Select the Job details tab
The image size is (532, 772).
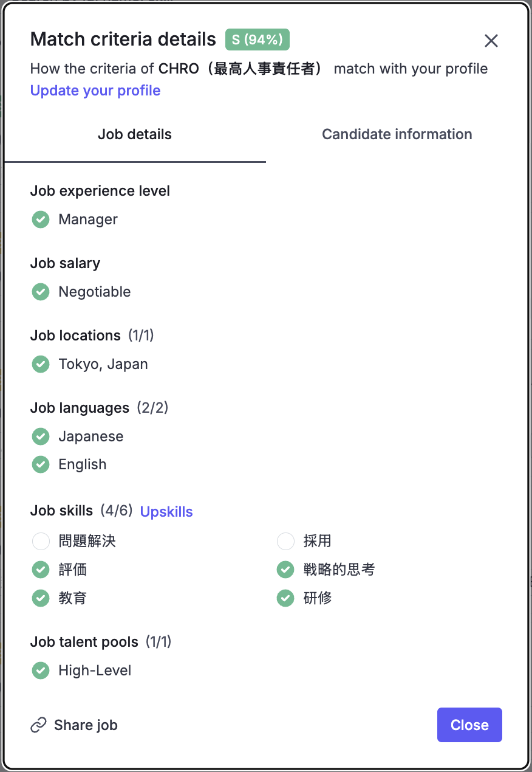[135, 134]
